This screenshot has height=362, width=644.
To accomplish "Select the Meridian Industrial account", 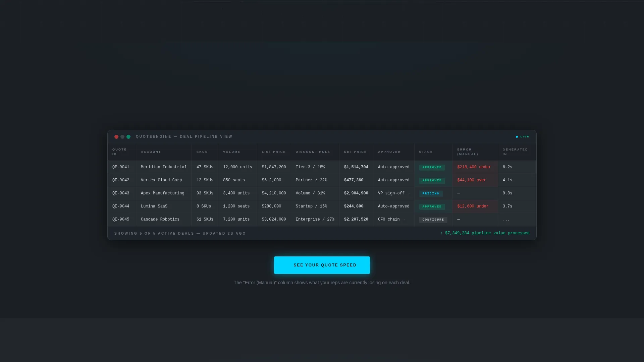I will click(x=164, y=167).
